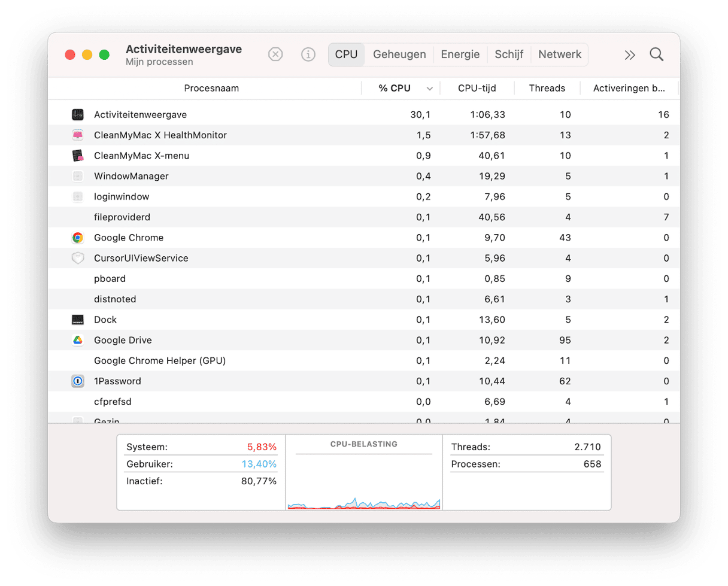Click the green zoom window button
The image size is (728, 586).
pos(104,54)
